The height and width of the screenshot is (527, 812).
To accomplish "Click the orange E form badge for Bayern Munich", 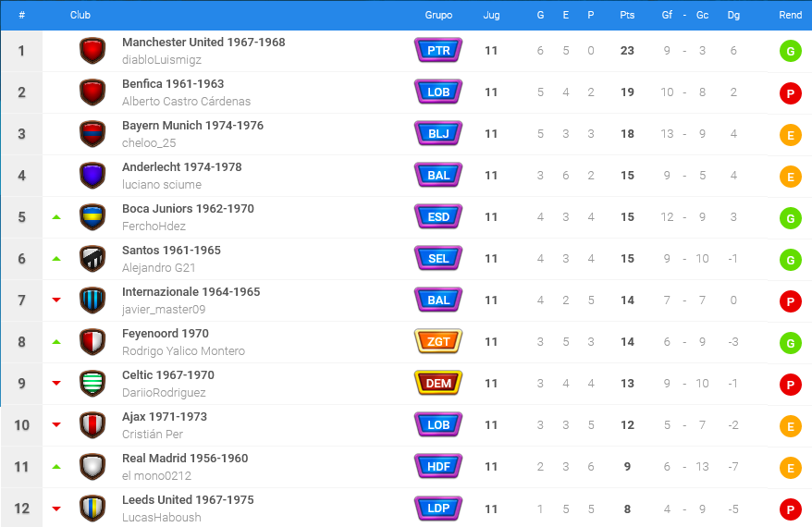I will point(790,135).
